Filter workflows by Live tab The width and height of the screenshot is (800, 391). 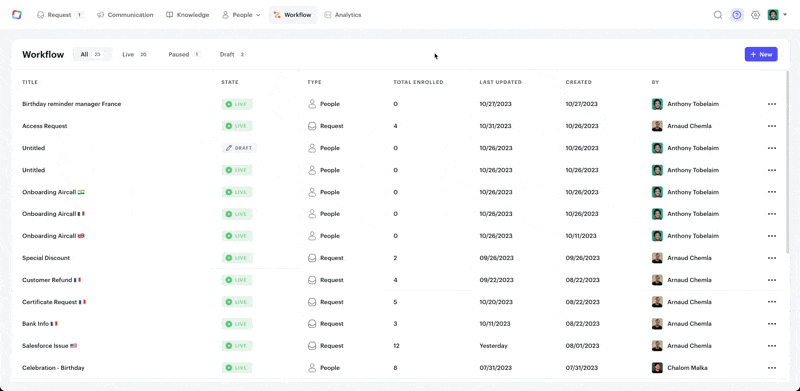135,54
